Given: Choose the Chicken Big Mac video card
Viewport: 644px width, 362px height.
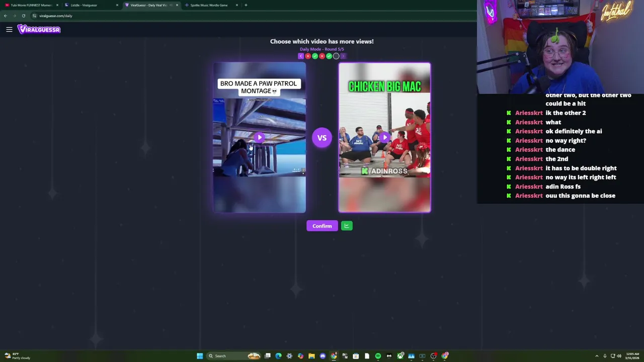Looking at the screenshot, I should point(384,138).
